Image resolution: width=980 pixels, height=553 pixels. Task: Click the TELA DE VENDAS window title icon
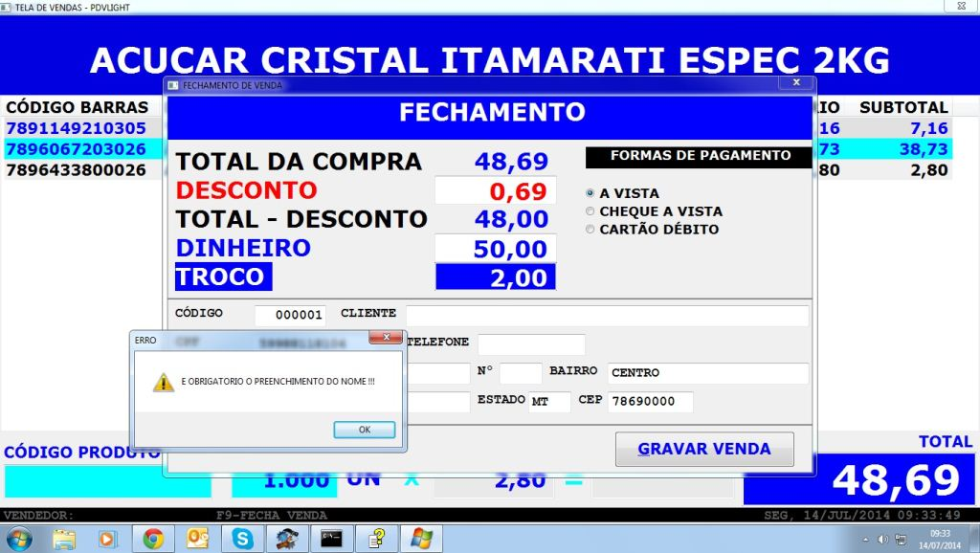pos(6,7)
